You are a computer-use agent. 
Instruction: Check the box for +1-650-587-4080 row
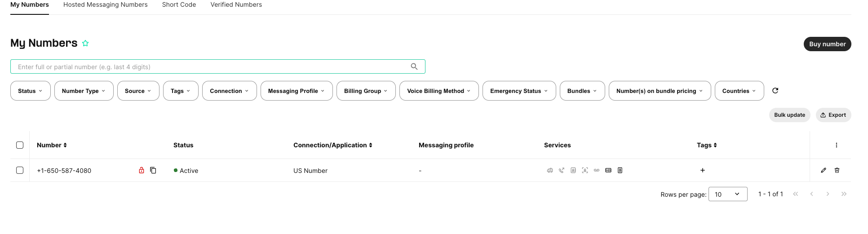20,170
